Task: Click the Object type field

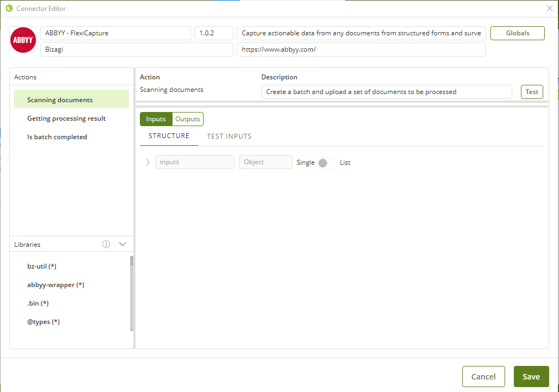Action: [266, 162]
